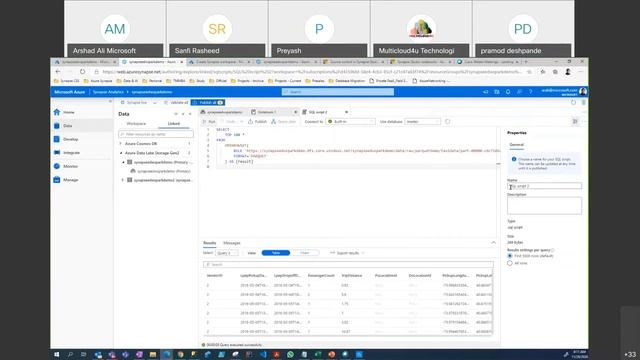Switch to the Notebook 1 editor tab
Viewport: 640px width, 360px height.
click(x=266, y=112)
